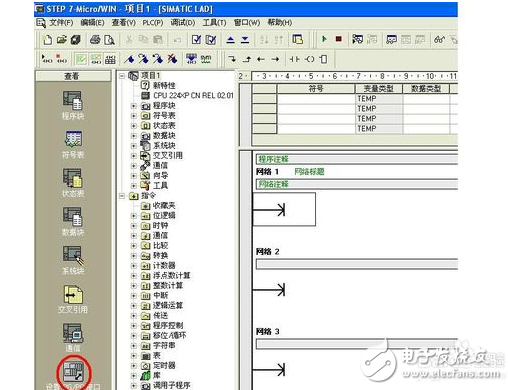Screen dimensions: 508x390
Task: Click the Program Status monitoring glasses icon
Action: tap(439, 40)
